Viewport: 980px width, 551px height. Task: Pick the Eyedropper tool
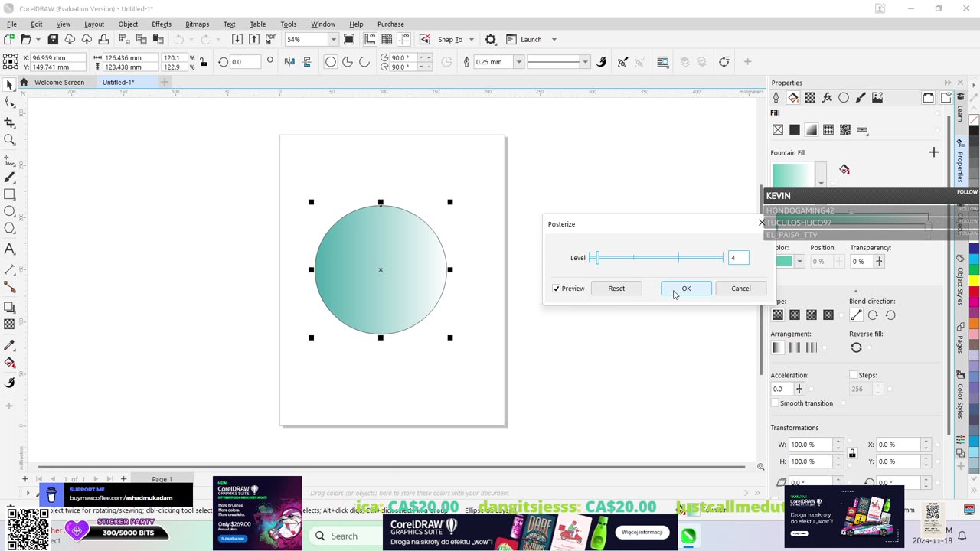click(9, 346)
